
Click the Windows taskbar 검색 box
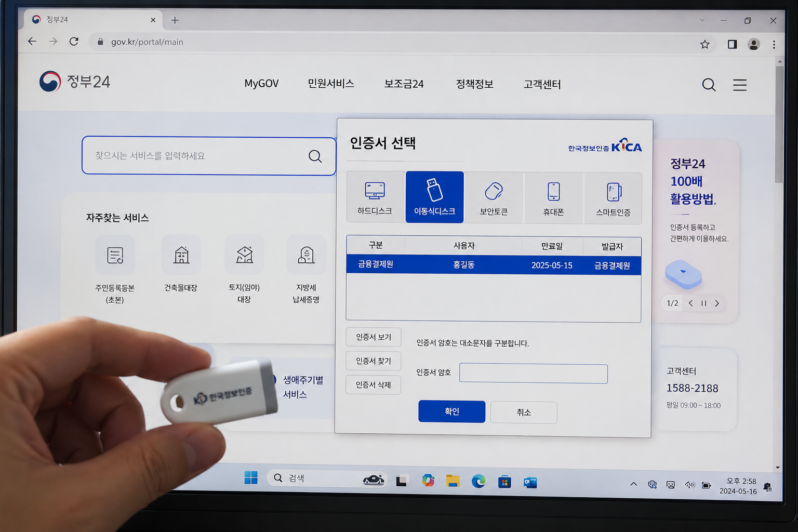(x=327, y=478)
